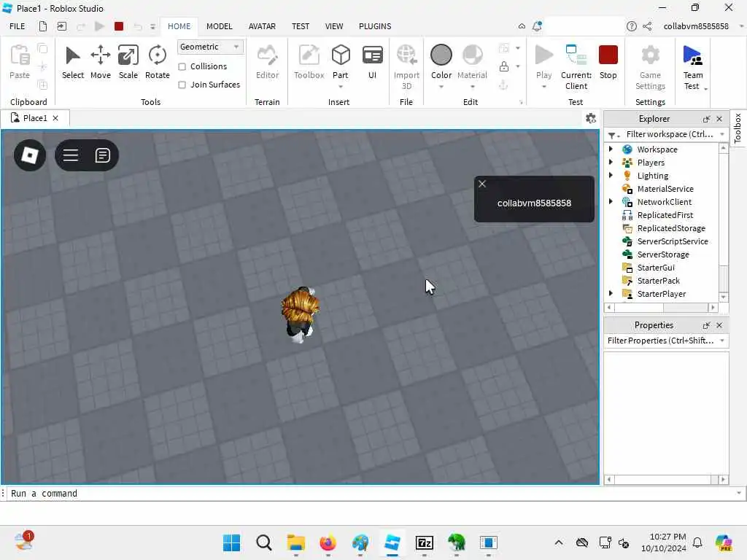The image size is (747, 560).
Task: Switch to the TEST tab
Action: (x=301, y=26)
